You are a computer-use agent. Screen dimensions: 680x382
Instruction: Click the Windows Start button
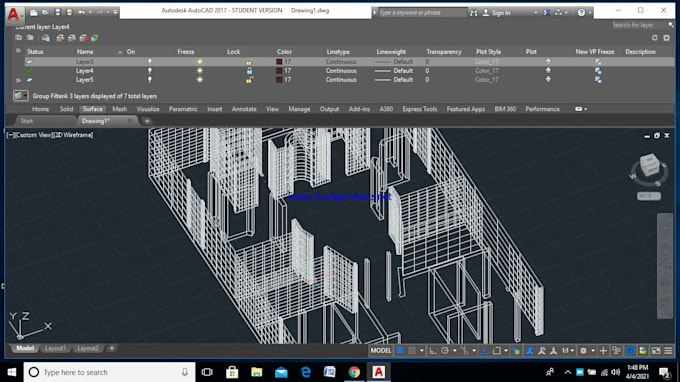pyautogui.click(x=12, y=372)
